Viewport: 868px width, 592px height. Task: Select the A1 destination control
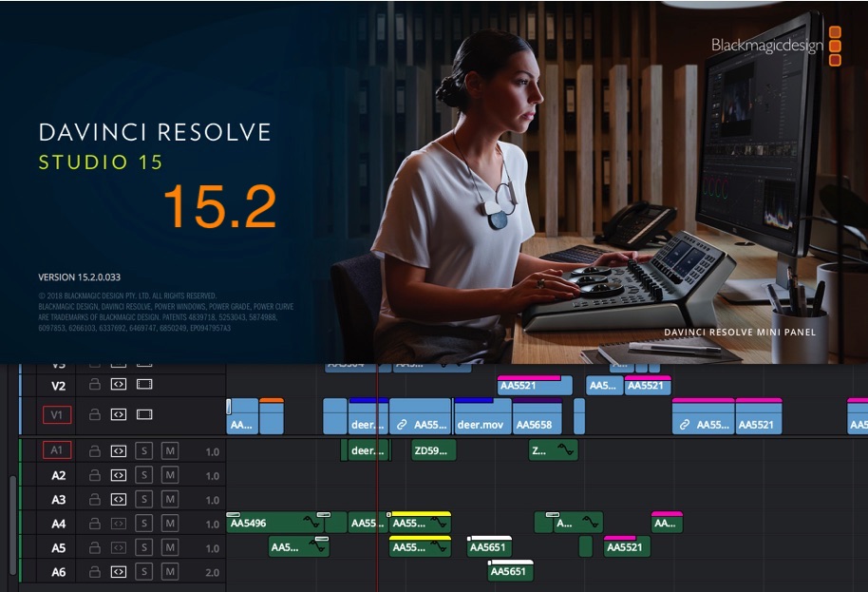click(57, 450)
